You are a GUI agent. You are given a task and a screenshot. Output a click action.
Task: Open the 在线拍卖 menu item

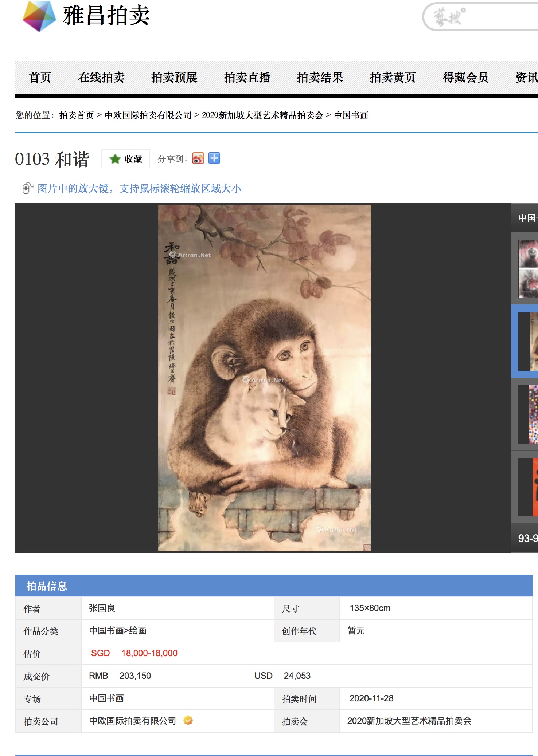point(101,77)
